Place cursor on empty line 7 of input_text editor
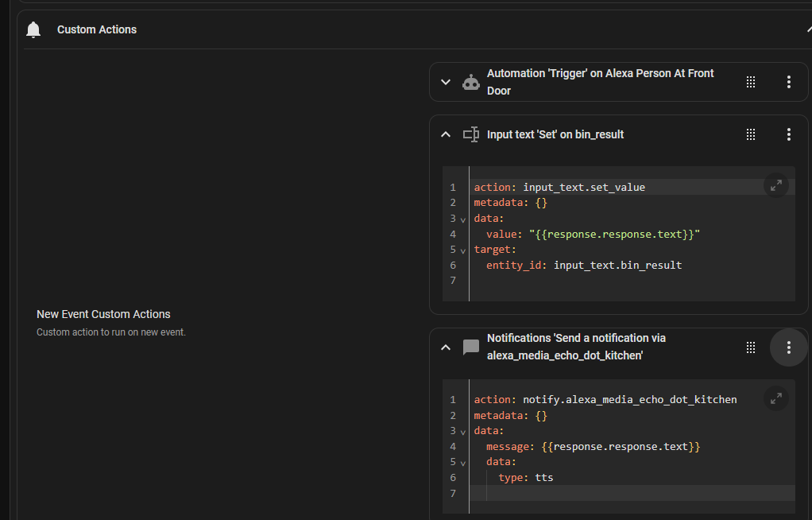The image size is (812, 520). pyautogui.click(x=632, y=281)
